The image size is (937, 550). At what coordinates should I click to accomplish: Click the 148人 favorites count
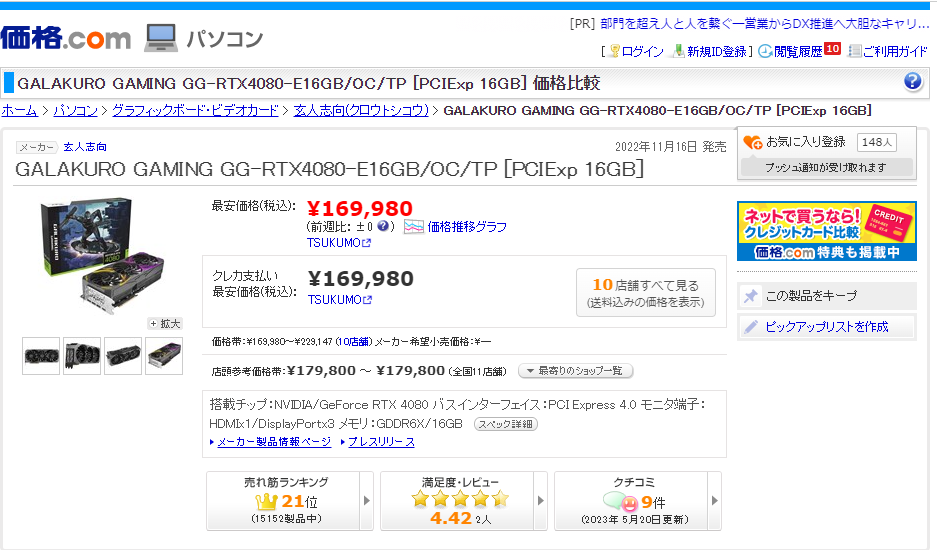pyautogui.click(x=877, y=142)
